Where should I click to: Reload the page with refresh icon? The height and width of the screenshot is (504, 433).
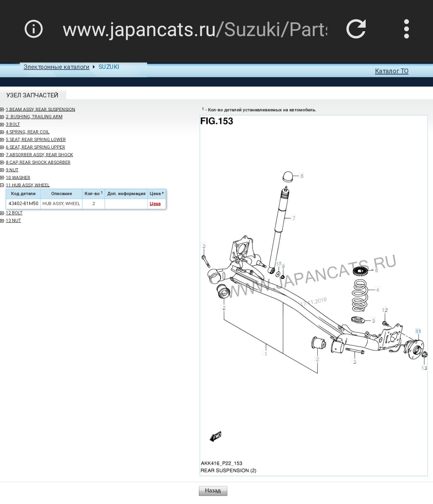356,29
